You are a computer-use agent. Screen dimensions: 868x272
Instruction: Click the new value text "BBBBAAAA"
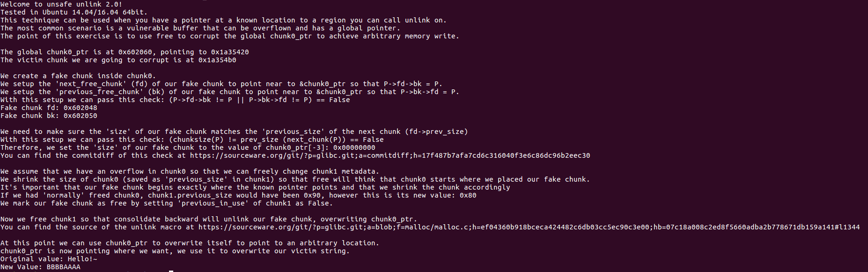pyautogui.click(x=64, y=267)
